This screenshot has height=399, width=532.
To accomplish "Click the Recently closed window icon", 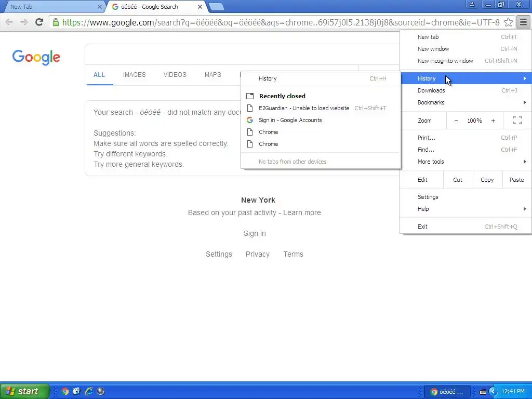I will pyautogui.click(x=250, y=96).
